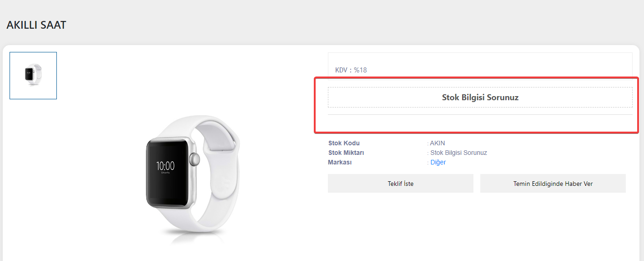Click Temin Edildiginde Haber Ver button
Viewport: 644px width, 261px height.
pos(553,184)
